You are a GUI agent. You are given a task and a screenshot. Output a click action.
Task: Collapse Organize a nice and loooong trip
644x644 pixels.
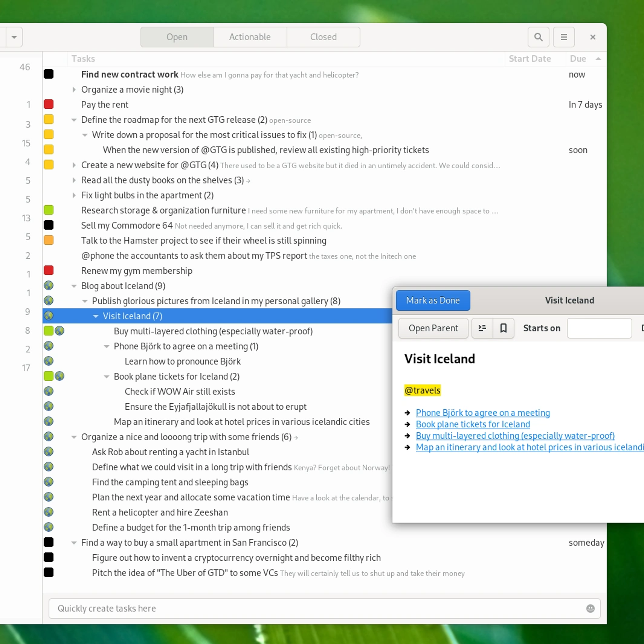pos(74,437)
